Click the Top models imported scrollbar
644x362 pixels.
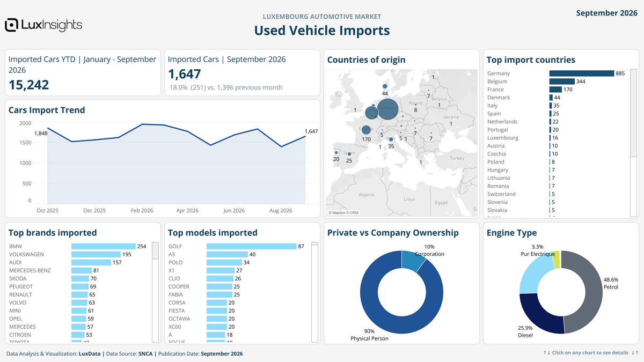click(x=315, y=291)
